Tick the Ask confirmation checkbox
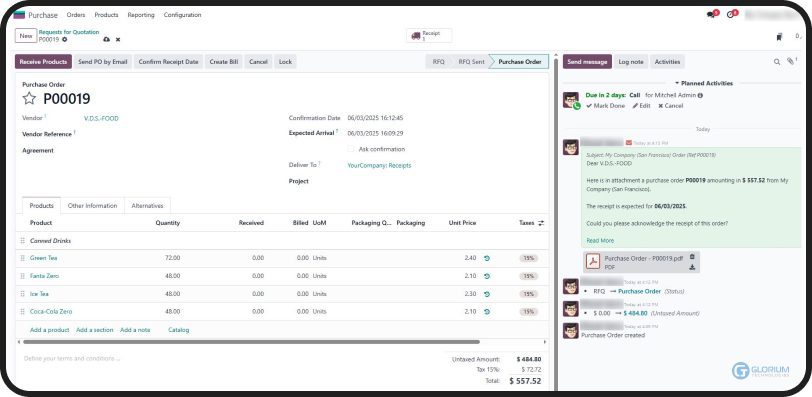 (351, 149)
